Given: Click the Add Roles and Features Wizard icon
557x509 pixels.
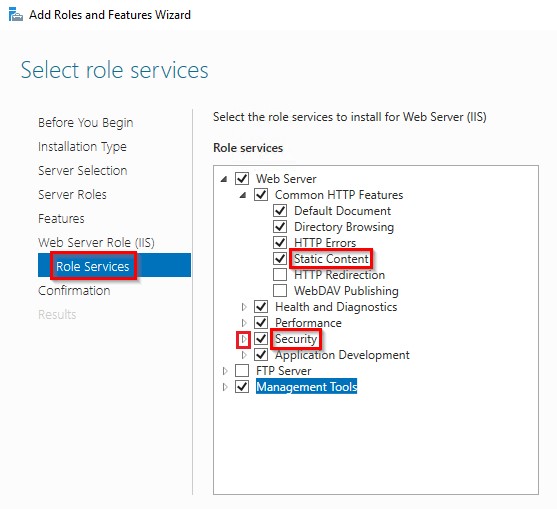Looking at the screenshot, I should click(x=16, y=15).
